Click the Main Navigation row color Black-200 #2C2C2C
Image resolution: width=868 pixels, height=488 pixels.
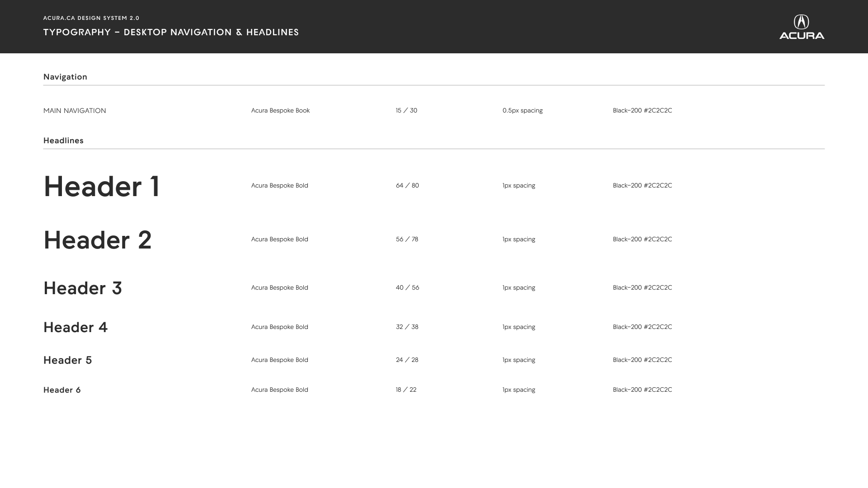tap(642, 111)
